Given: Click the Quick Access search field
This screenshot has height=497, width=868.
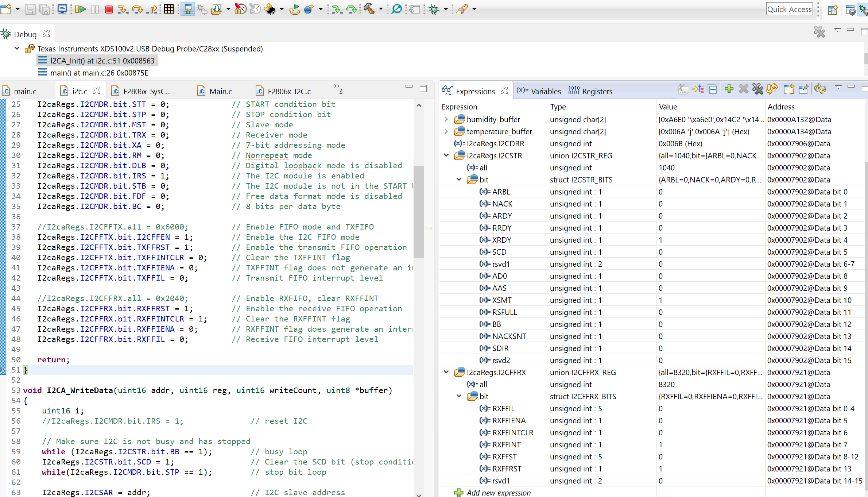Looking at the screenshot, I should click(789, 9).
